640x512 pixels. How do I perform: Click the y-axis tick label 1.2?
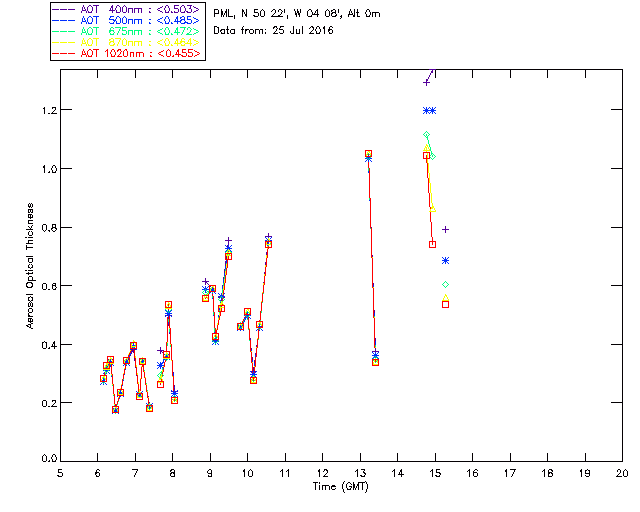(x=45, y=110)
